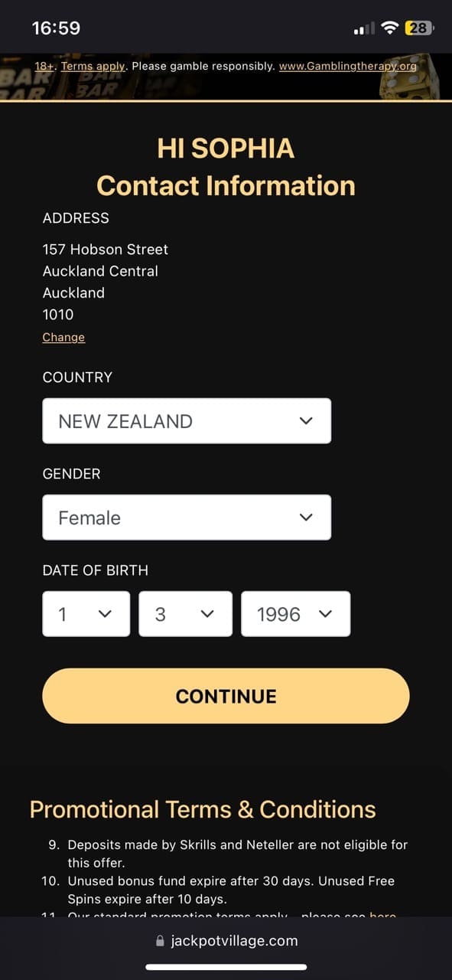Tap the chevron arrow in Gender field

pos(306,518)
